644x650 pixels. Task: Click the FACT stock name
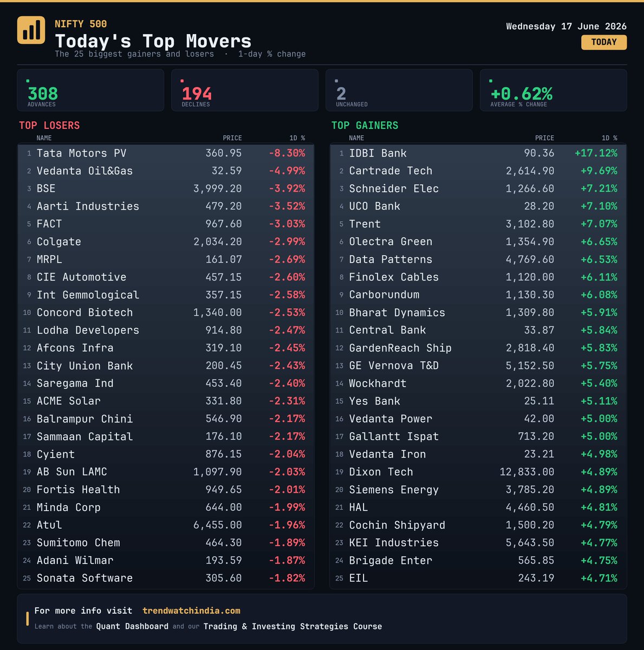point(49,224)
